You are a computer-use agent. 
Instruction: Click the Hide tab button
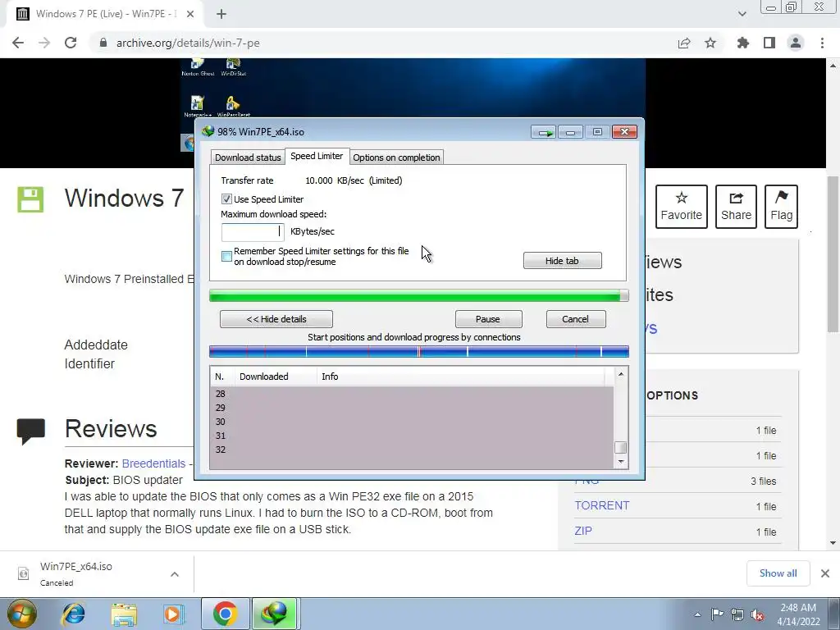tap(562, 261)
